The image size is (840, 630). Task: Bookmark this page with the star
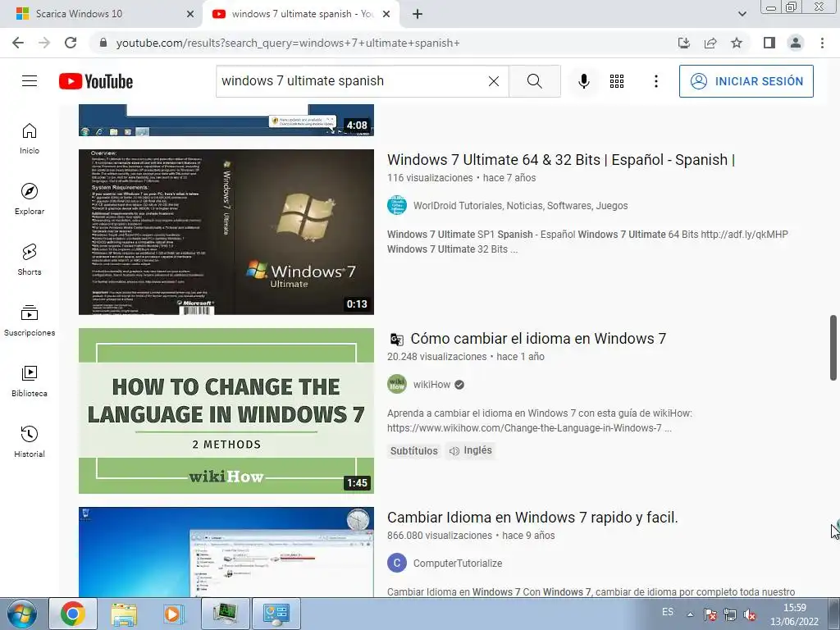point(737,43)
